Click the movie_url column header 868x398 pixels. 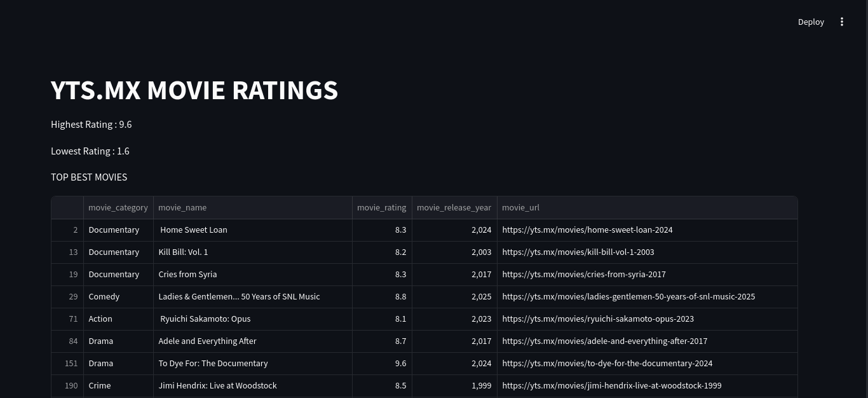click(x=647, y=208)
